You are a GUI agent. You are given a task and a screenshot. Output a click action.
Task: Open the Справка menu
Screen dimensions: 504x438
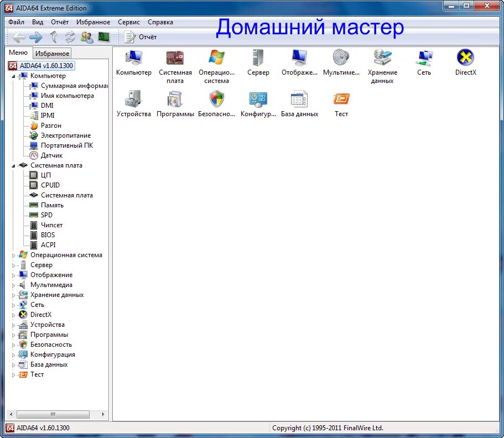(x=160, y=22)
